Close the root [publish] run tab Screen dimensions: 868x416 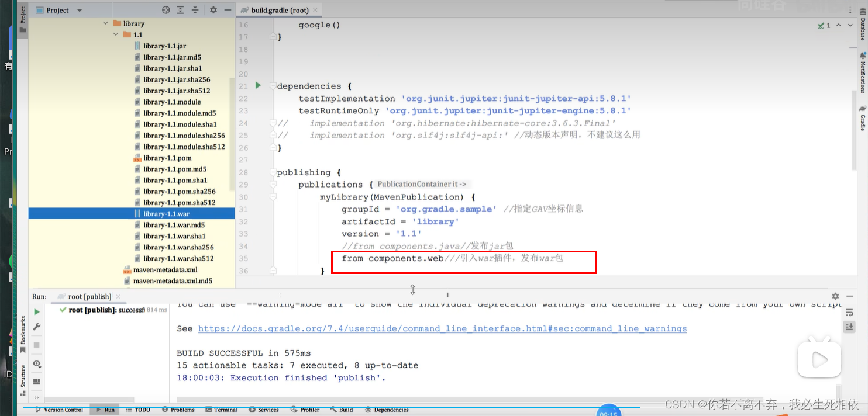click(117, 297)
